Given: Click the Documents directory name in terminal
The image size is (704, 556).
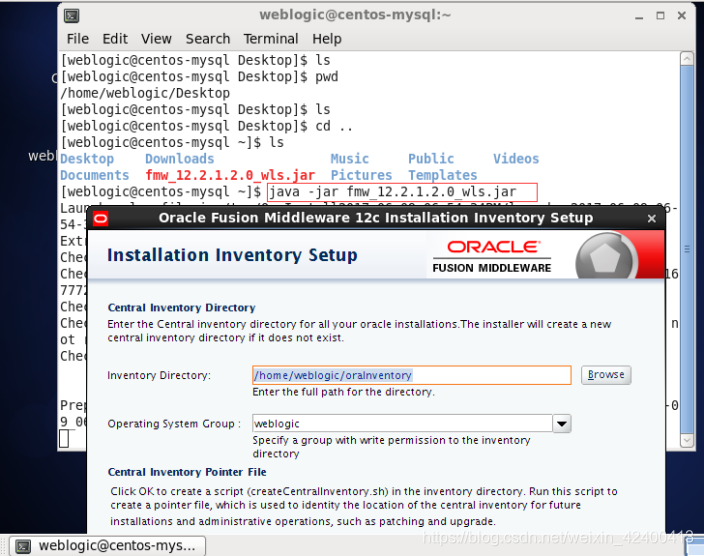Looking at the screenshot, I should [95, 175].
